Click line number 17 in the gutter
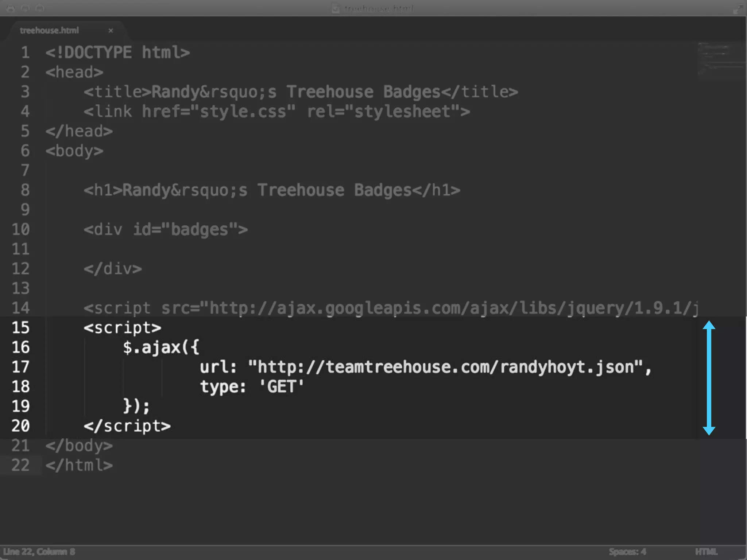 [x=20, y=367]
